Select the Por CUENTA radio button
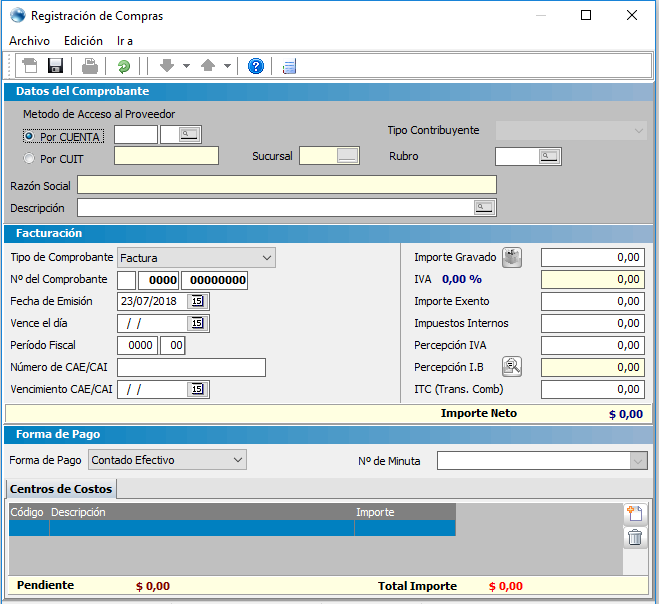Screen dimensions: 659x604 pyautogui.click(x=29, y=136)
